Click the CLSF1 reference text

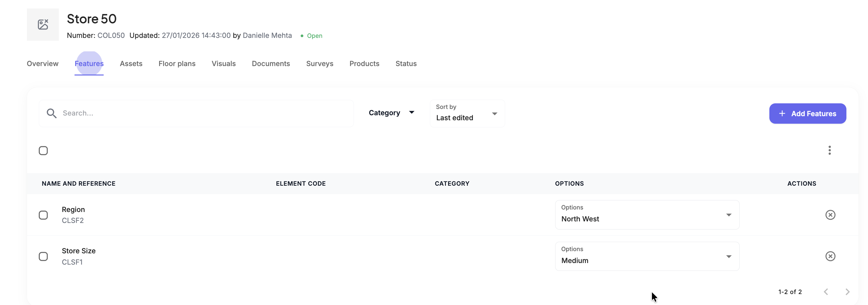[72, 262]
